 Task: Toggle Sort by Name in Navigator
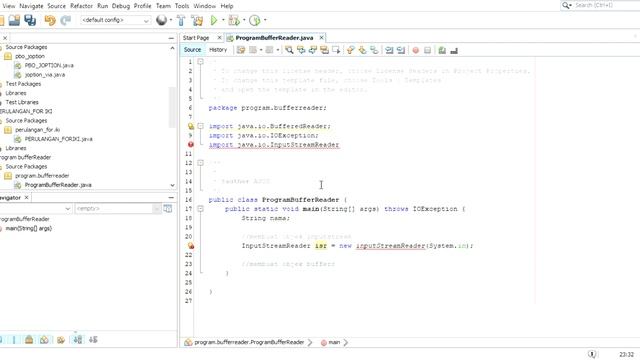coord(78,340)
